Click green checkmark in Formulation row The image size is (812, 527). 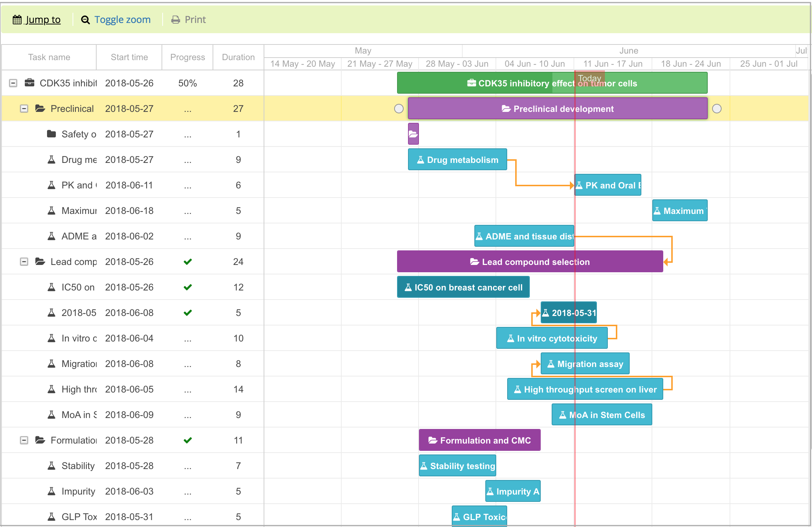click(188, 440)
